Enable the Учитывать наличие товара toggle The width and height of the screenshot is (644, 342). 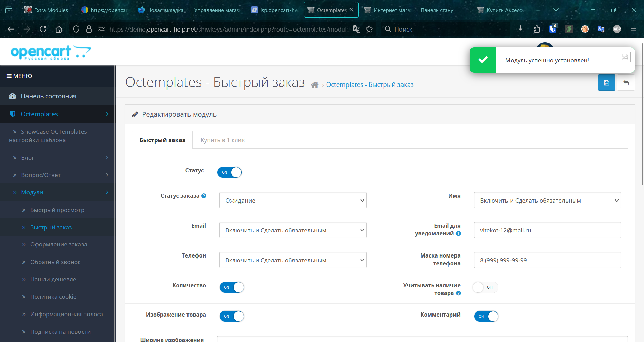tap(485, 287)
